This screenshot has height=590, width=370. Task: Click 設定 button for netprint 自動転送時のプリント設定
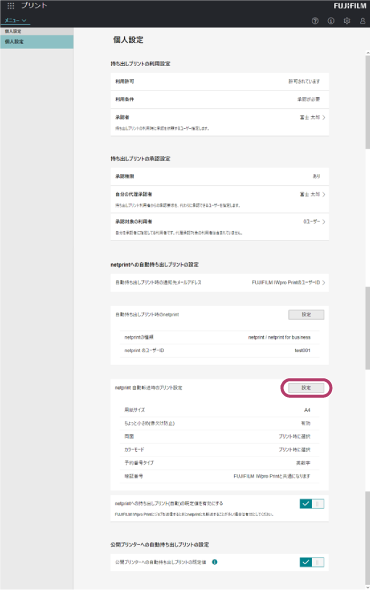[x=306, y=388]
